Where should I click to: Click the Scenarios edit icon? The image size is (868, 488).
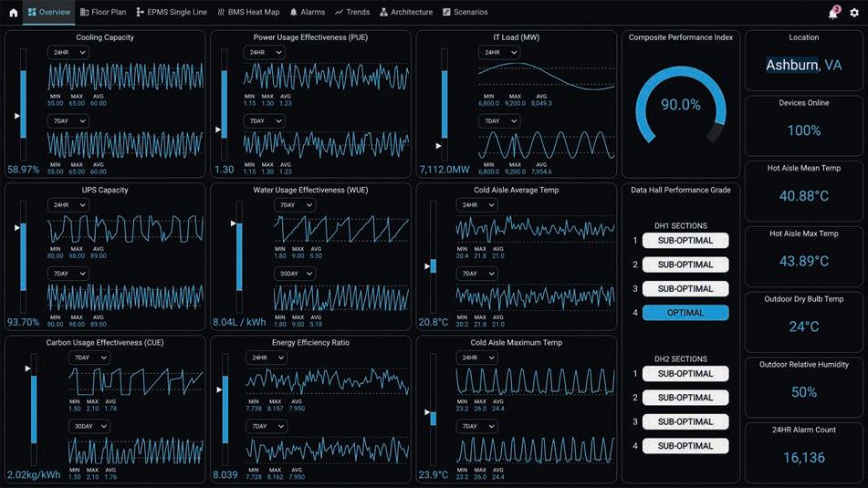(x=446, y=12)
